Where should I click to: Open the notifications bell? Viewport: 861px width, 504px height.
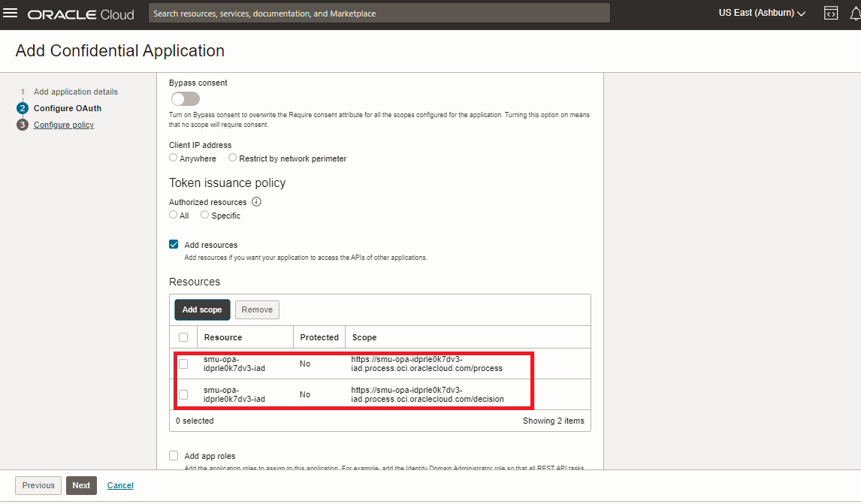click(855, 14)
